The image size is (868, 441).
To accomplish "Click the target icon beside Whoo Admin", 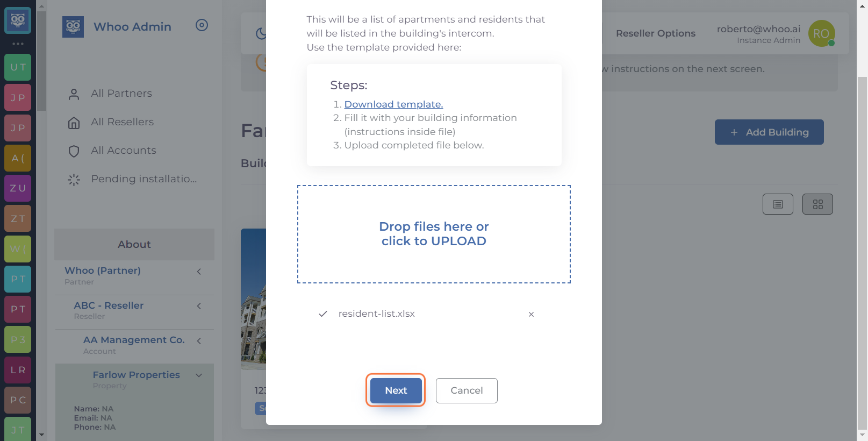I will pos(202,25).
